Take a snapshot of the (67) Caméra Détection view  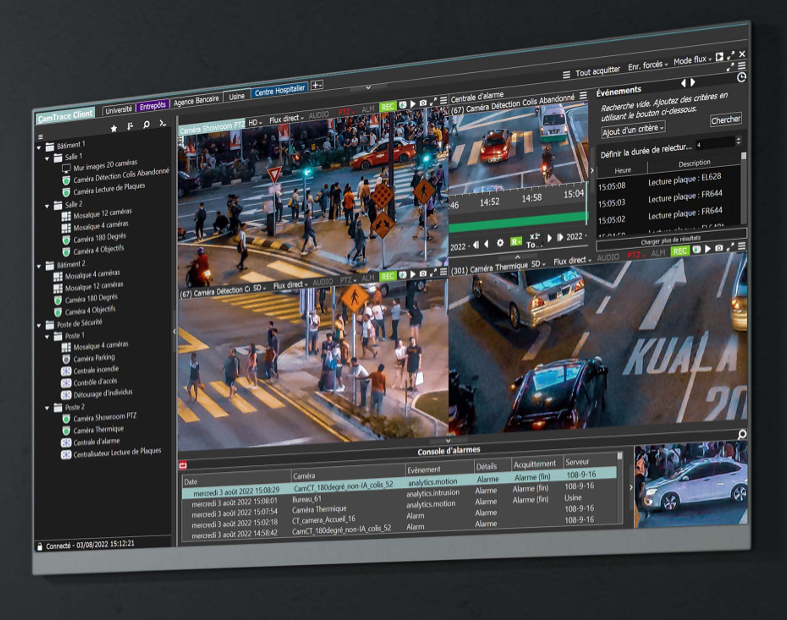pyautogui.click(x=423, y=274)
